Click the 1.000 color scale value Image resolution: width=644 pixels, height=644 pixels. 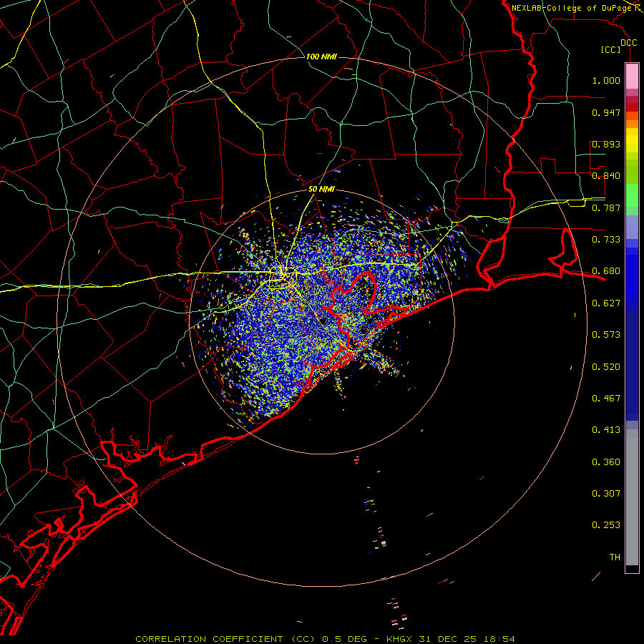pos(606,80)
